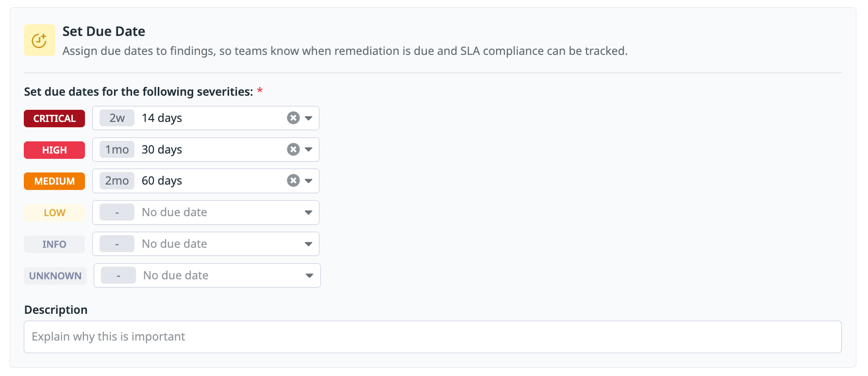
Task: Click the 2mo chip for Medium severity
Action: (117, 180)
